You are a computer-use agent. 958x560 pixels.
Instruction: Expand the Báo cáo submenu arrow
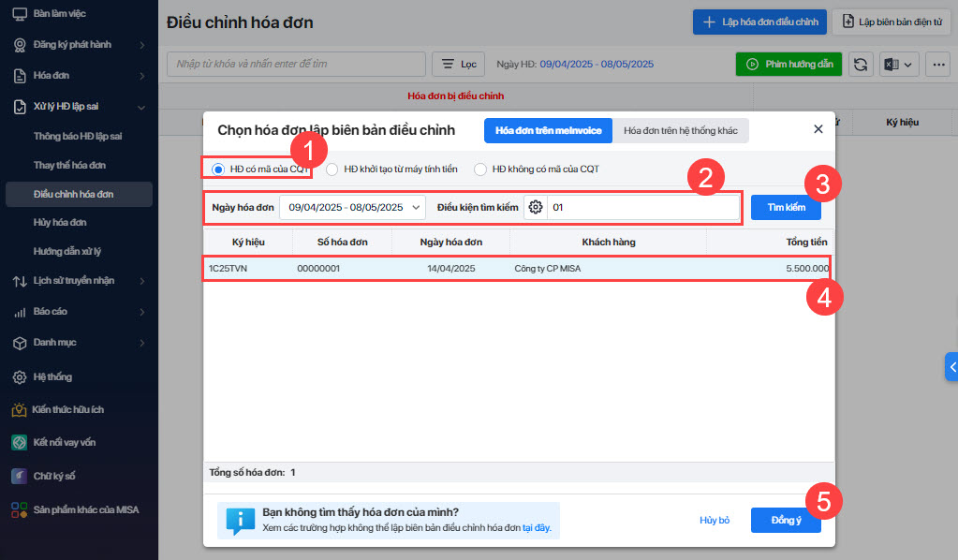coord(141,312)
